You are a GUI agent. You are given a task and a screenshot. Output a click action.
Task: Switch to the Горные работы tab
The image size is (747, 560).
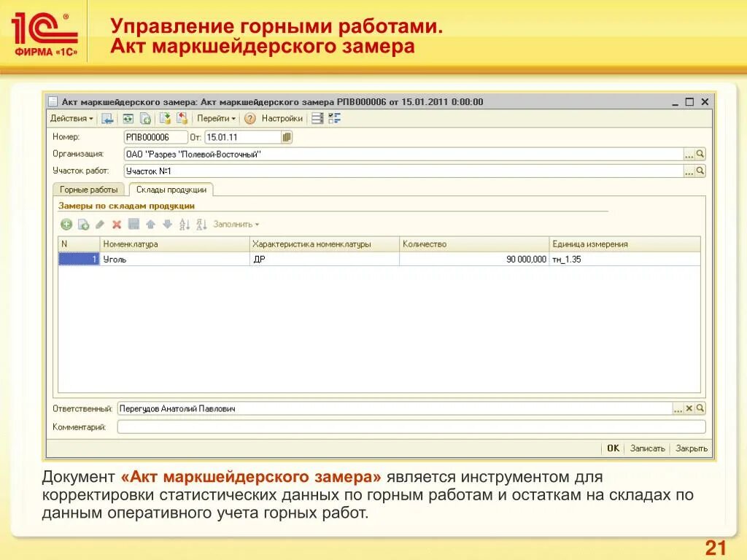[88, 190]
